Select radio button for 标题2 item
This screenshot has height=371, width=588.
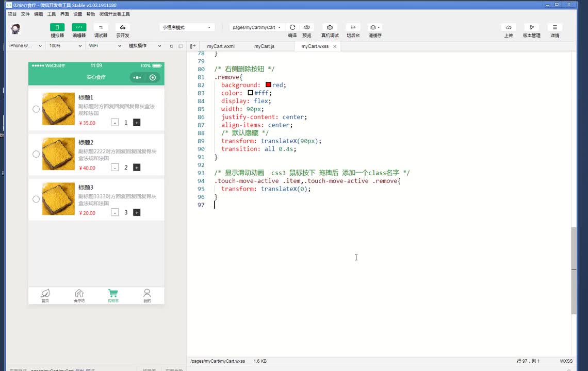coord(36,154)
